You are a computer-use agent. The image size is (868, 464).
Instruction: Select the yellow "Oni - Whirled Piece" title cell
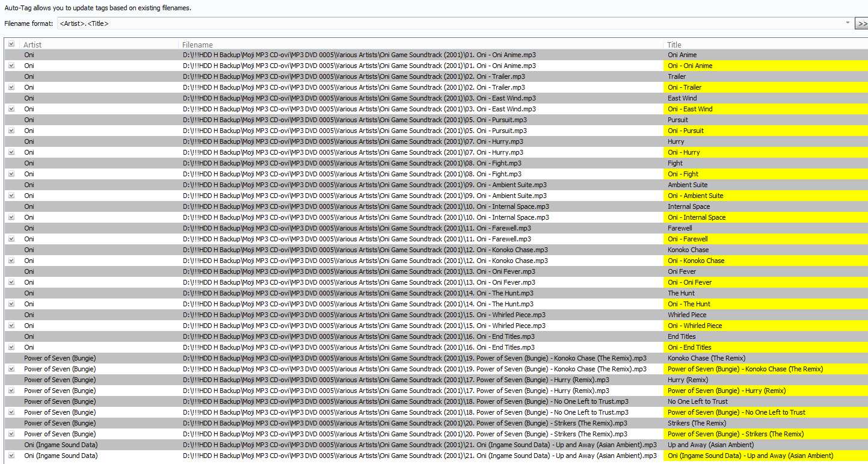(695, 326)
